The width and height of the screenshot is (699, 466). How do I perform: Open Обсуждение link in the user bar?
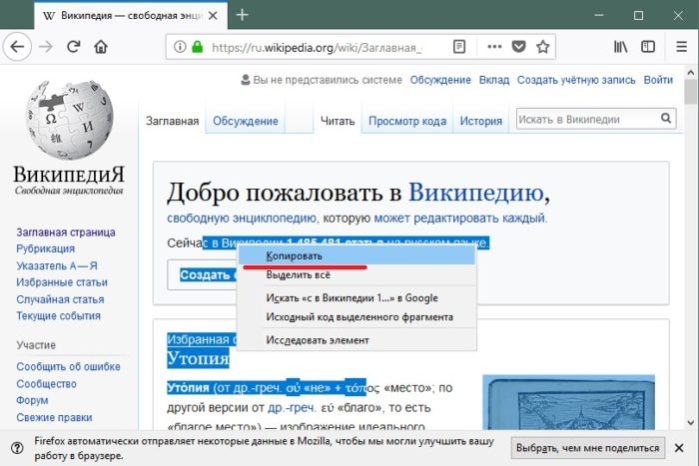[440, 80]
